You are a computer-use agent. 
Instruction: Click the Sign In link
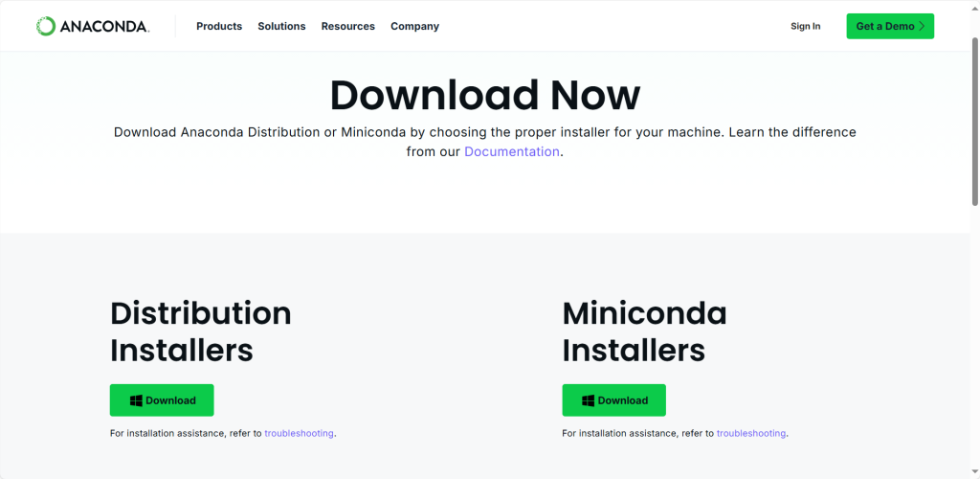(x=805, y=26)
